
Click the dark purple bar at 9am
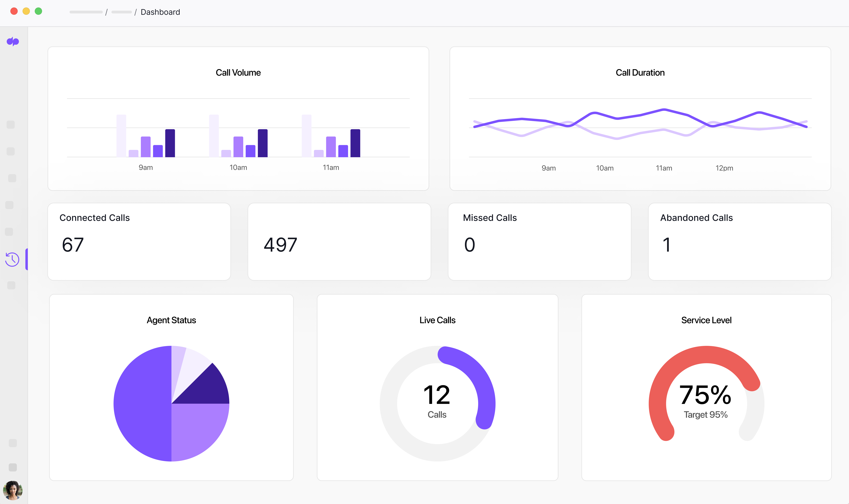tap(170, 143)
